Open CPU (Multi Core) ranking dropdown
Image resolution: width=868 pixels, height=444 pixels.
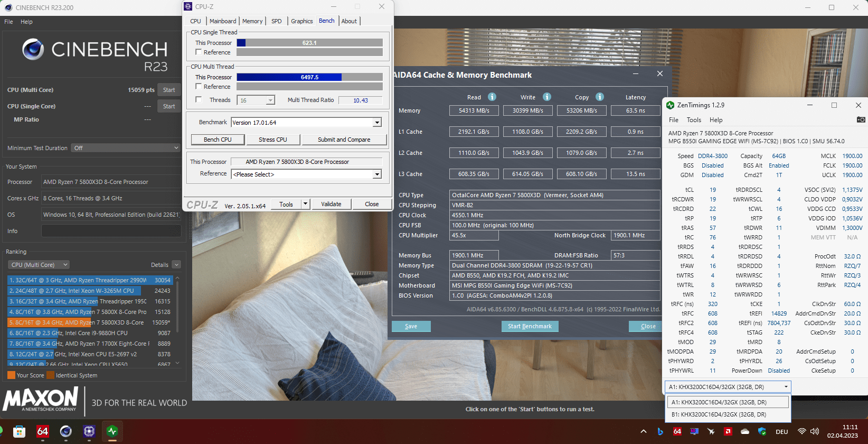tap(39, 265)
